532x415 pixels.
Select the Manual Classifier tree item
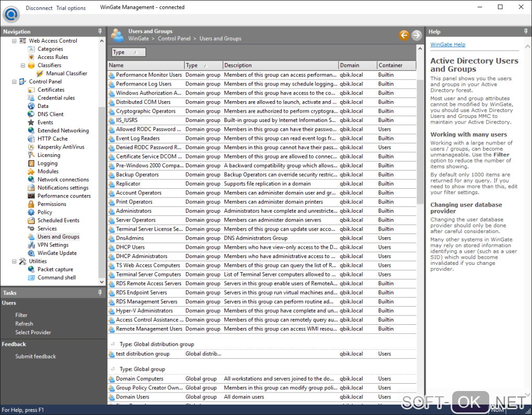(x=67, y=74)
